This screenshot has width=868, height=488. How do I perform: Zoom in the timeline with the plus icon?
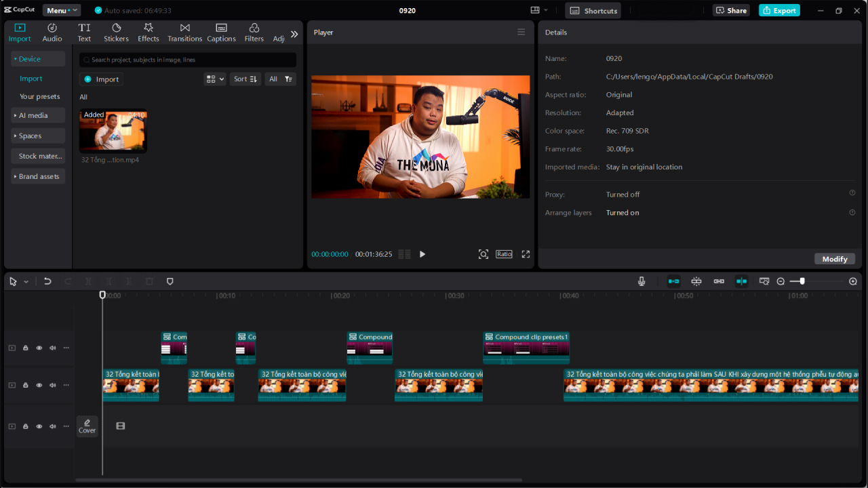(x=853, y=281)
